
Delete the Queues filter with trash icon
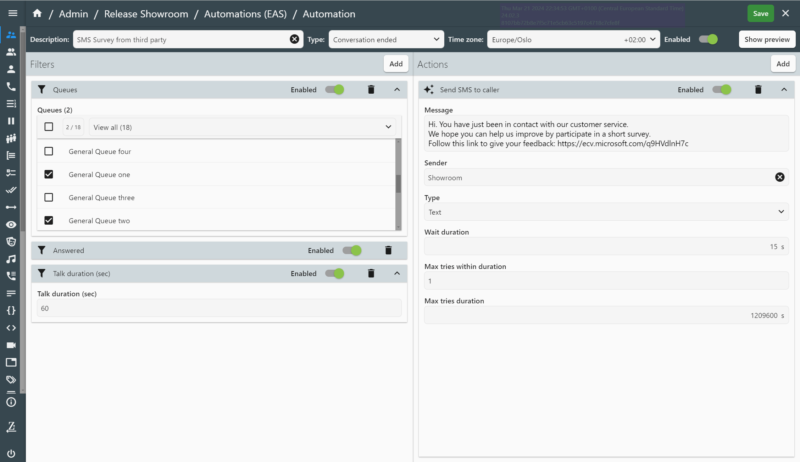(371, 89)
